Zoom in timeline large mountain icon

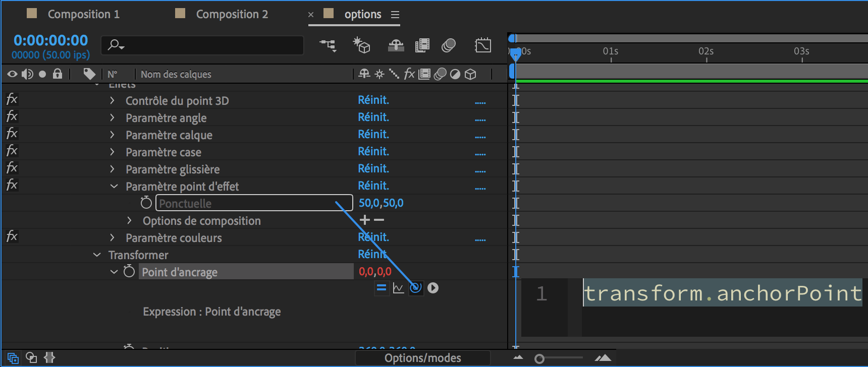tap(603, 358)
